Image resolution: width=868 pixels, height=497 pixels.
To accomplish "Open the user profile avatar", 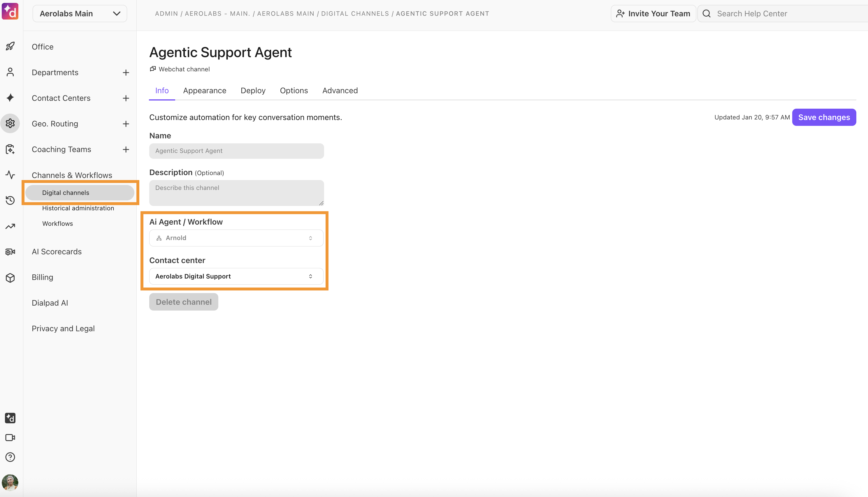I will [x=10, y=482].
